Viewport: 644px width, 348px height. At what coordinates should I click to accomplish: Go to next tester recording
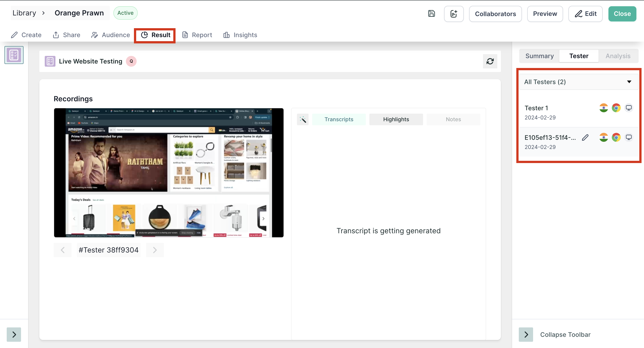pyautogui.click(x=155, y=250)
